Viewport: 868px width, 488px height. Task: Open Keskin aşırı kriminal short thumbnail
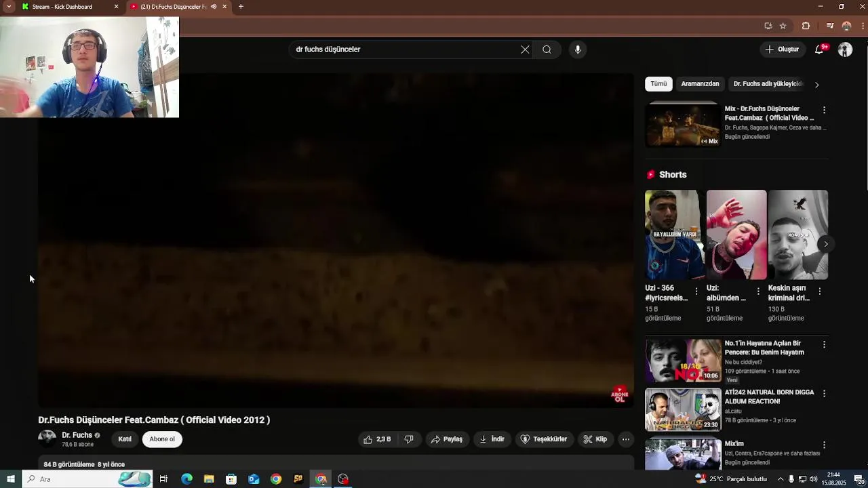click(x=798, y=235)
